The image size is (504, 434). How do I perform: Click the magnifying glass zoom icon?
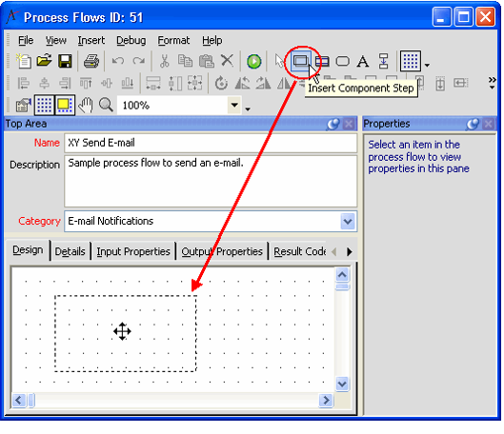point(106,105)
